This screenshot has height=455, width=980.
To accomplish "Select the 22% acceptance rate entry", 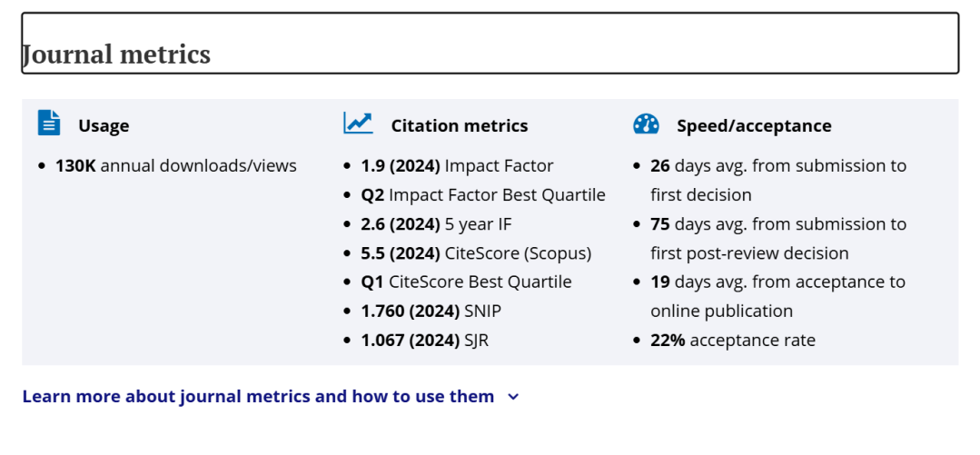I will click(733, 341).
